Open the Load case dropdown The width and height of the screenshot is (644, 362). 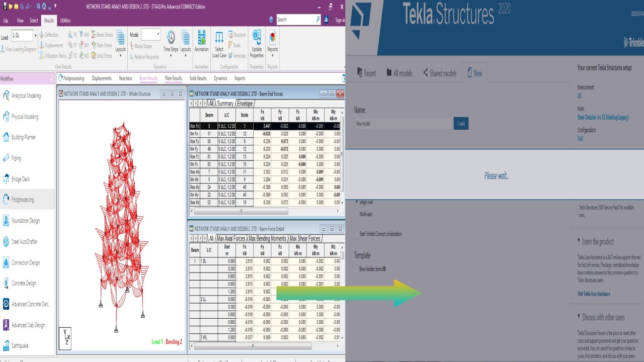35,36
